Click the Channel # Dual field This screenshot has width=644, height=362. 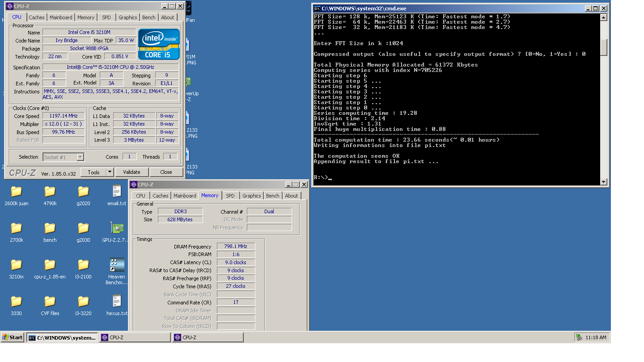pos(269,211)
